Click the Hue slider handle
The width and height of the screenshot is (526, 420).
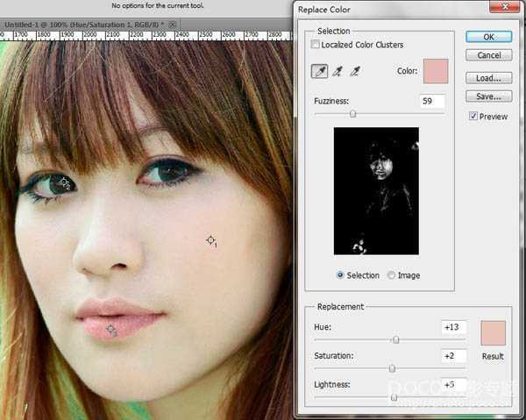point(395,339)
